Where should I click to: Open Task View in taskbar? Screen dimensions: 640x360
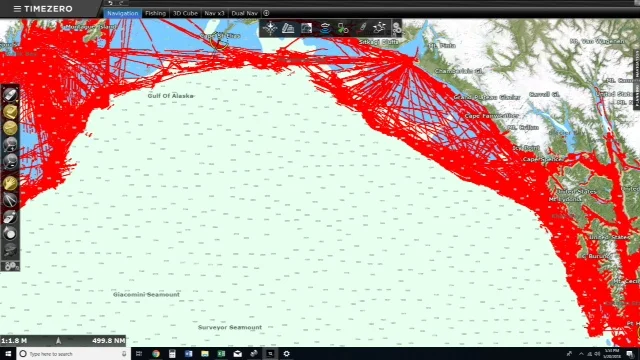tap(139, 354)
